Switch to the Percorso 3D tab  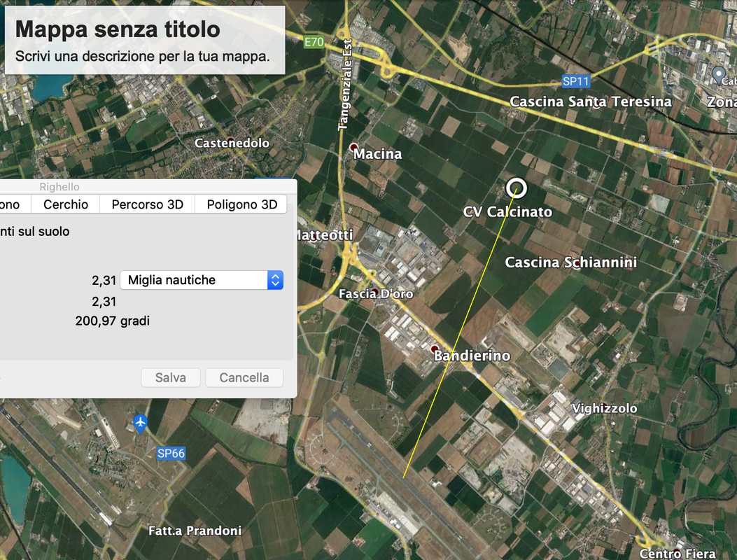pos(147,204)
